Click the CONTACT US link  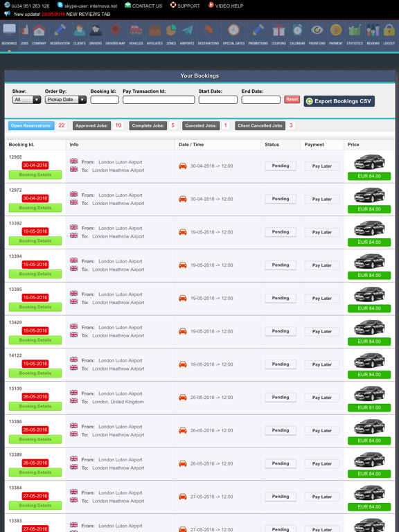[x=147, y=6]
